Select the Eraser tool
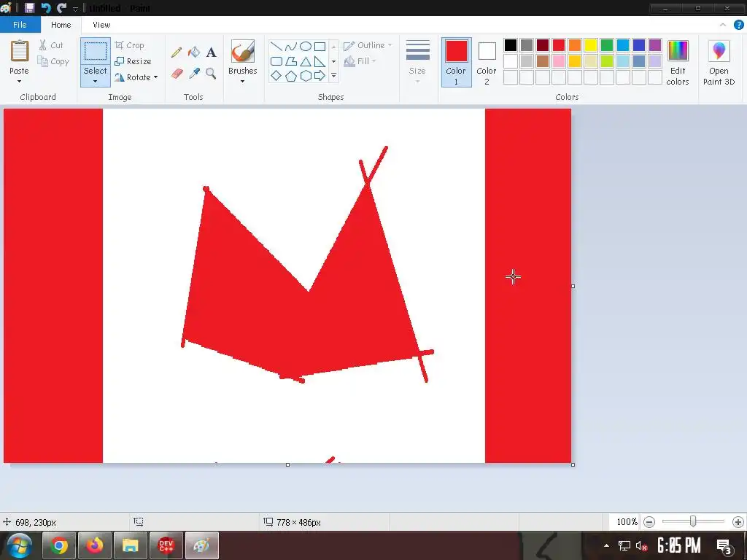This screenshot has height=560, width=747. click(x=177, y=74)
